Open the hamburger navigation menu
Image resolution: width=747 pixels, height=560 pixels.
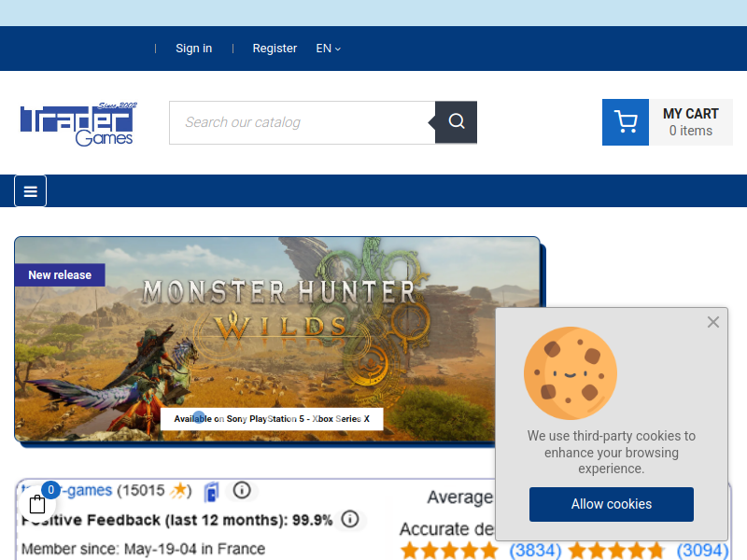click(31, 191)
